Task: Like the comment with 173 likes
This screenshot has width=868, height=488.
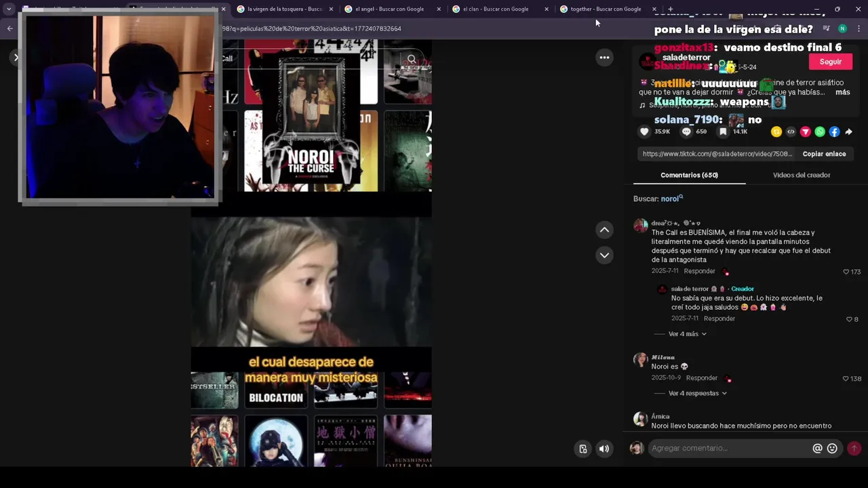Action: [846, 272]
